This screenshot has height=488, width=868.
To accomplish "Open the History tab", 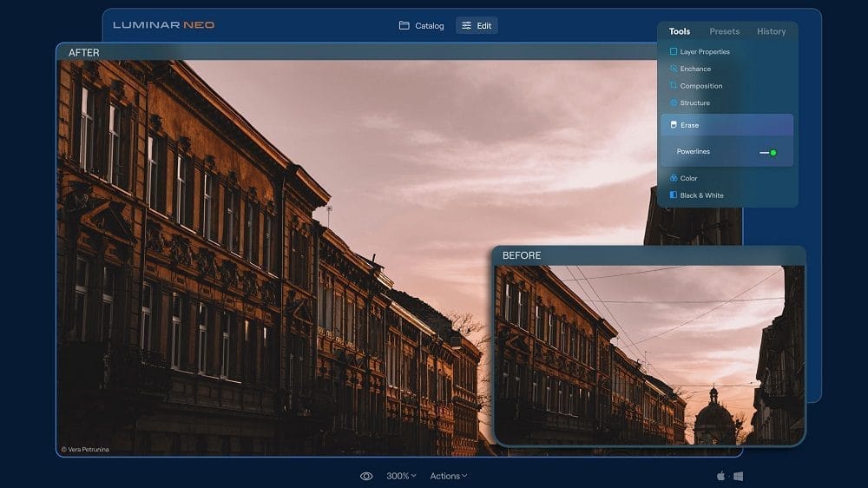I will (x=771, y=31).
